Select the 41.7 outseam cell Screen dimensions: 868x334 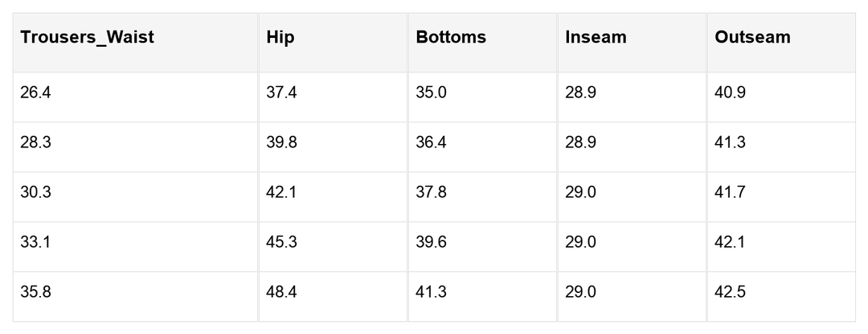[x=730, y=193]
